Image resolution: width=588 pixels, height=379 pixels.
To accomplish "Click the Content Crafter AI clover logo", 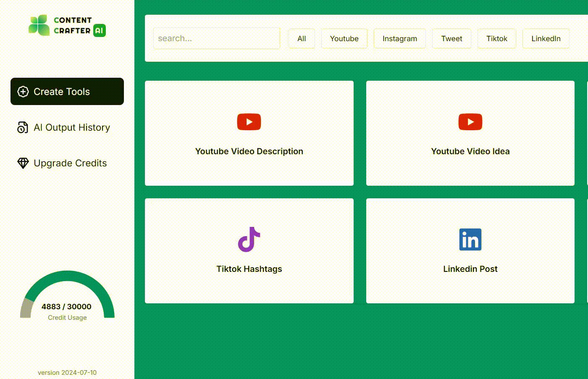I will click(x=39, y=25).
